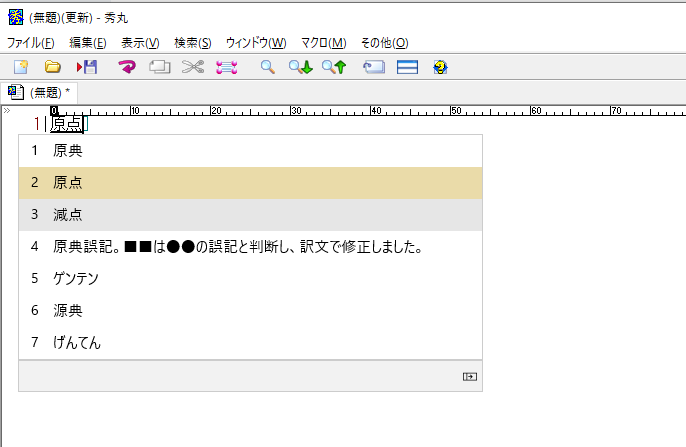Open the ウィンドウ(W) menu

coord(256,43)
